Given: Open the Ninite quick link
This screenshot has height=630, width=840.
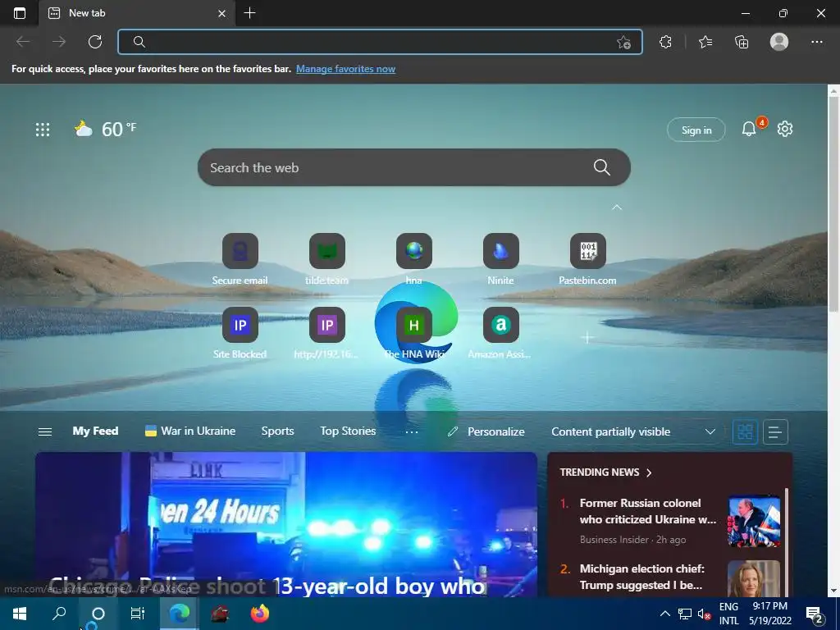Looking at the screenshot, I should click(501, 258).
